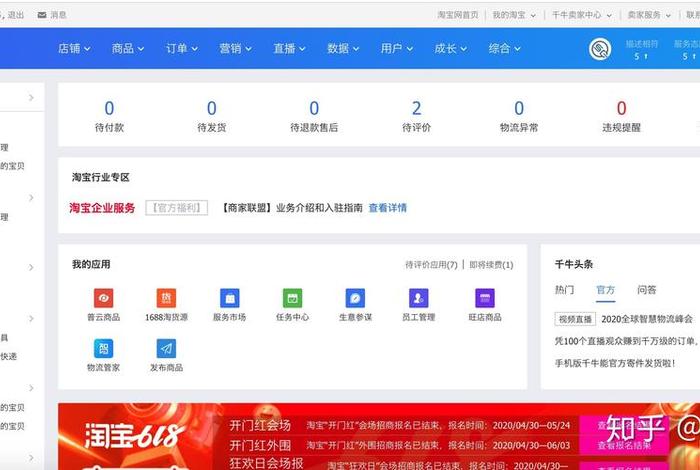Launch the 物流管家 app icon
This screenshot has height=470, width=700.
coord(104,349)
